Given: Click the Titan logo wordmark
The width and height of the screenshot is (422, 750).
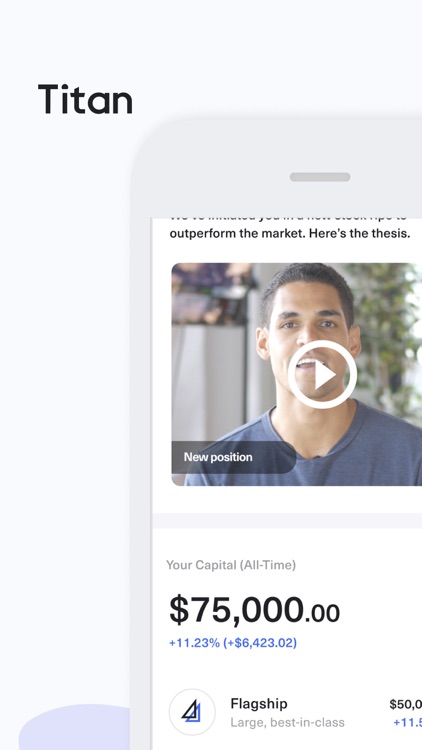Looking at the screenshot, I should (x=85, y=99).
